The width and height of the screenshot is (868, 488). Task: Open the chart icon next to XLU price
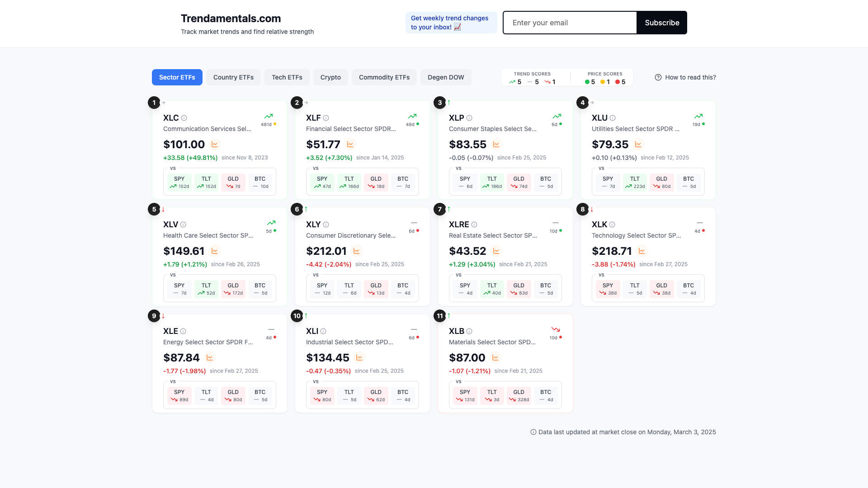point(638,145)
